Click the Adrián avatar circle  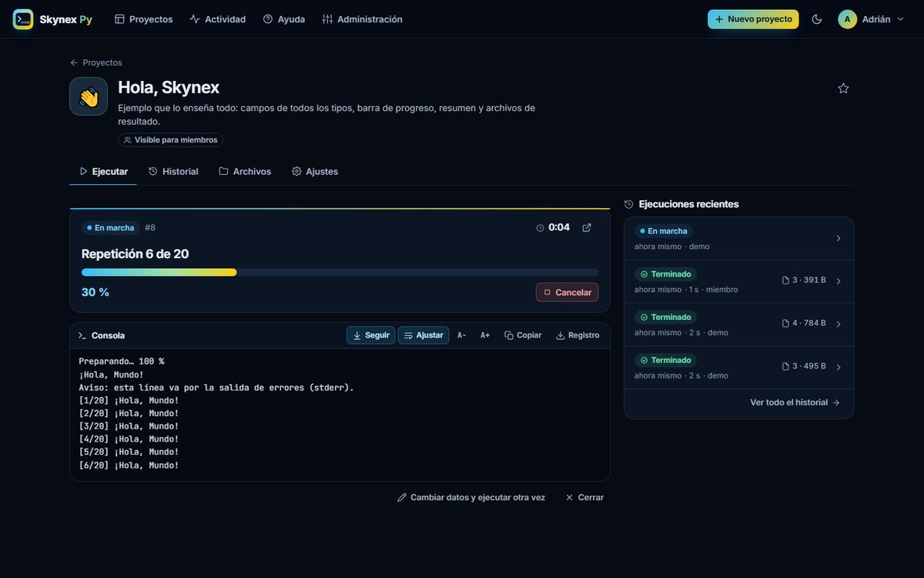pyautogui.click(x=848, y=19)
